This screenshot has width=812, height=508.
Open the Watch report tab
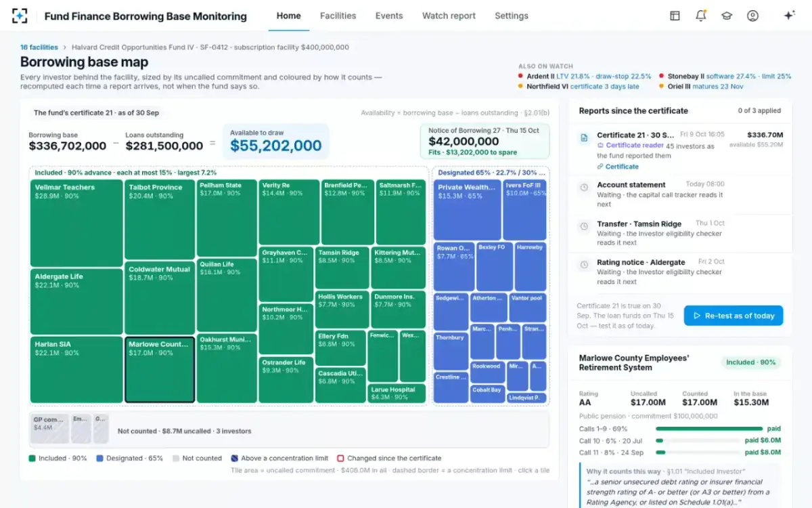pyautogui.click(x=449, y=16)
